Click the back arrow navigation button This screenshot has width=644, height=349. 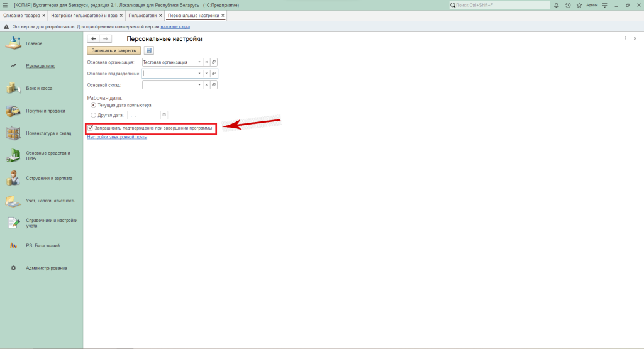point(94,39)
